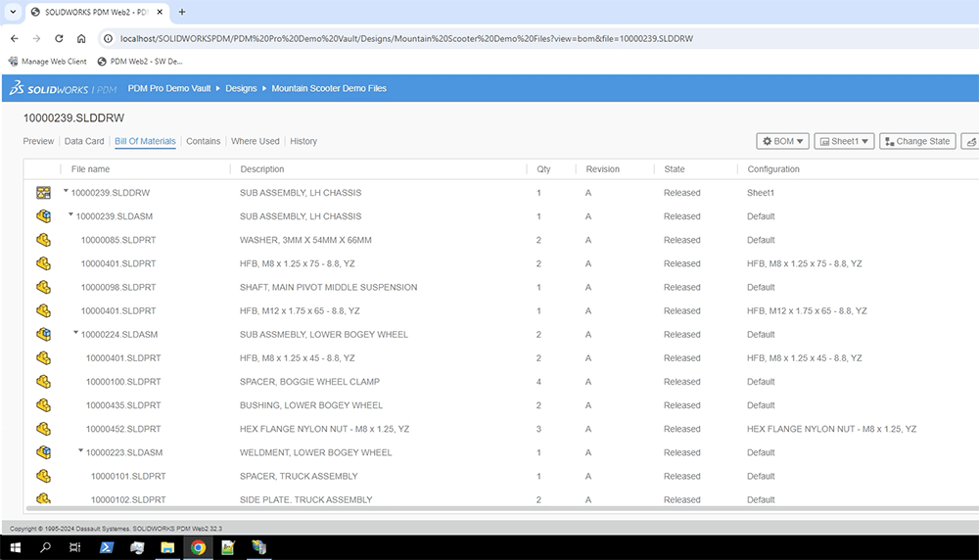The width and height of the screenshot is (979, 560).
Task: Open the Contains tab
Action: point(203,141)
